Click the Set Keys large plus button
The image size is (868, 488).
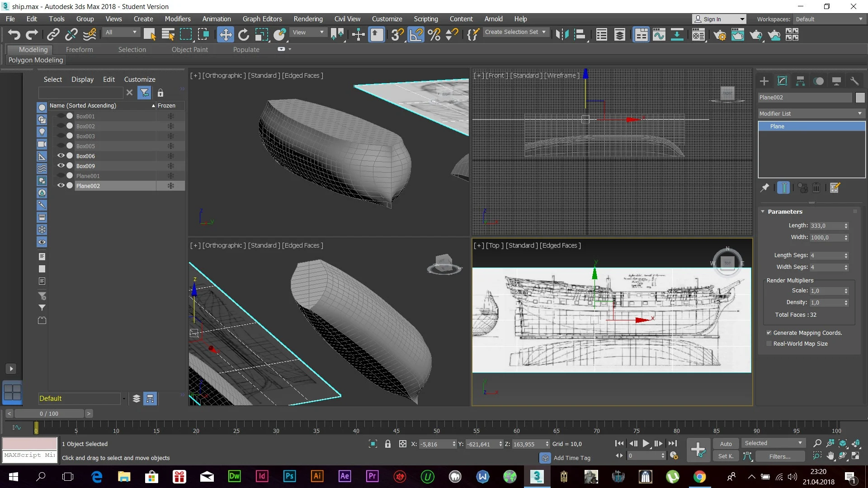(x=698, y=450)
